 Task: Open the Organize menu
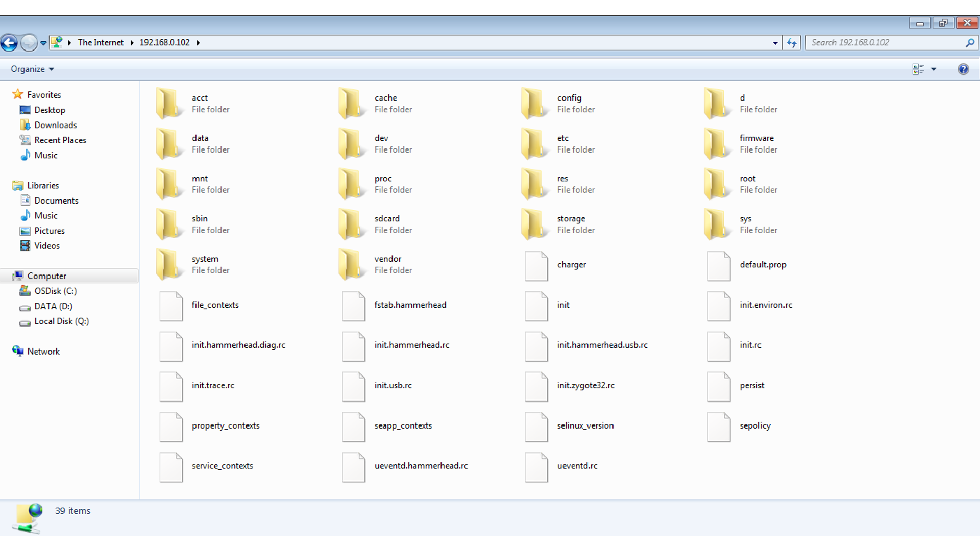coord(32,69)
